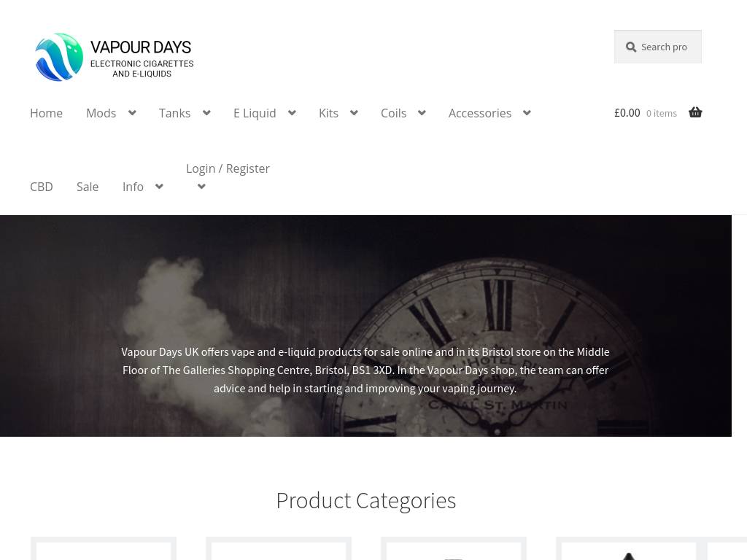Expand the Mods dropdown arrow
The height and width of the screenshot is (560, 747).
[x=133, y=113]
